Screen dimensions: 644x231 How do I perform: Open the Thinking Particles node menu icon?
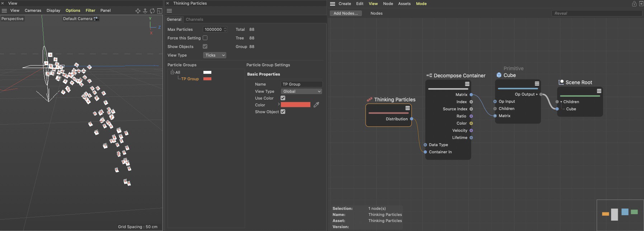(408, 108)
